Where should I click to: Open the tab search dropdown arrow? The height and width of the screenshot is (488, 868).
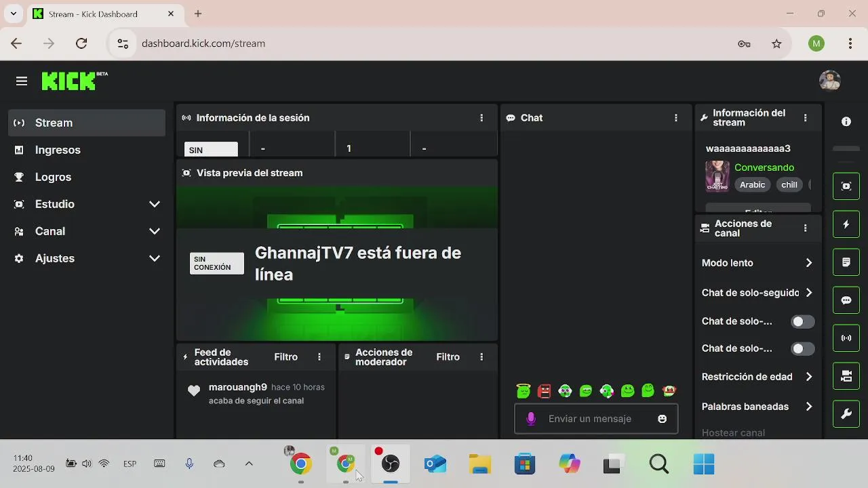[x=13, y=14]
